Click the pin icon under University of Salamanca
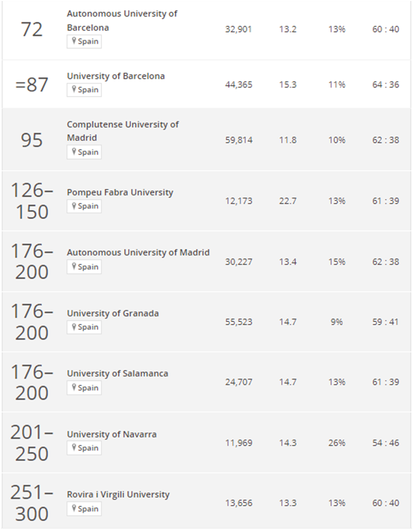Viewport: 413px width, 532px height. [x=73, y=388]
